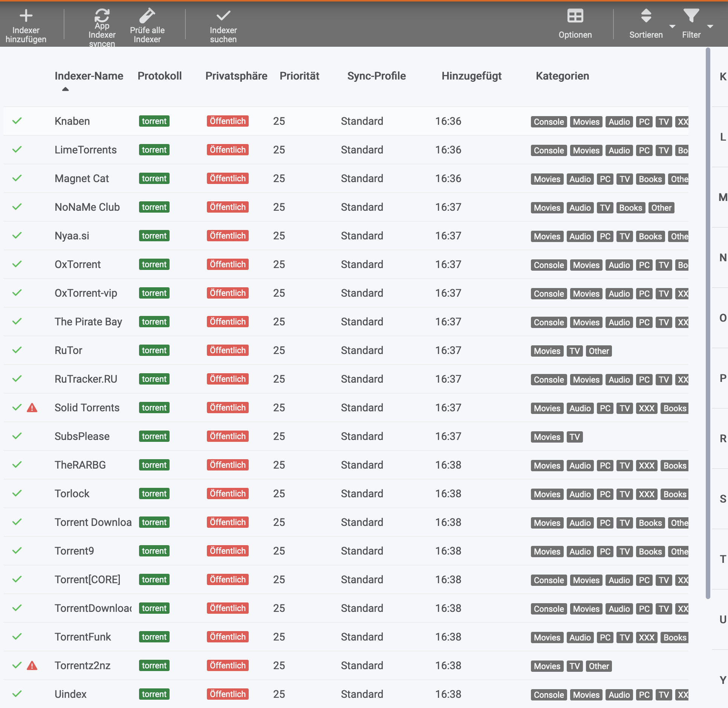The height and width of the screenshot is (708, 728).
Task: Jump to letter U in index bar
Action: click(722, 619)
